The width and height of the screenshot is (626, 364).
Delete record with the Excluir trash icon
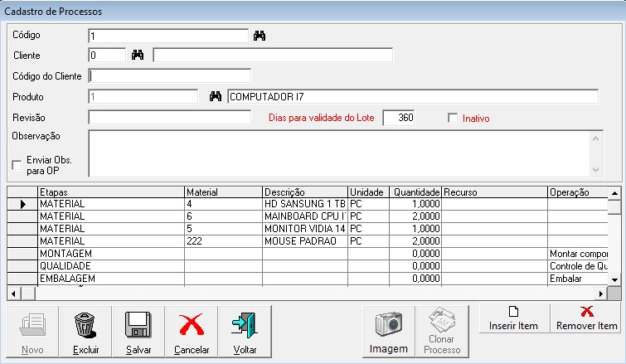pyautogui.click(x=85, y=330)
